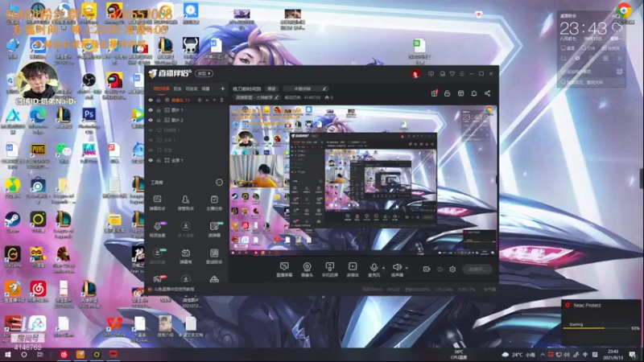Screen dimensions: 644x362
Task: Open the 主播任务 streamer tasks tool
Action: pyautogui.click(x=214, y=203)
